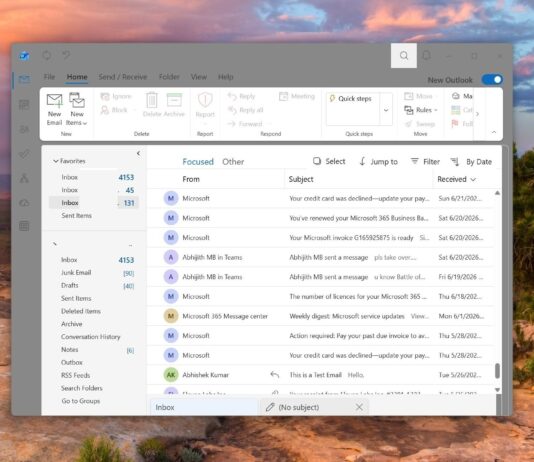Viewport: 534px width, 462px height.
Task: Toggle the New Outlook switch
Action: pos(492,80)
